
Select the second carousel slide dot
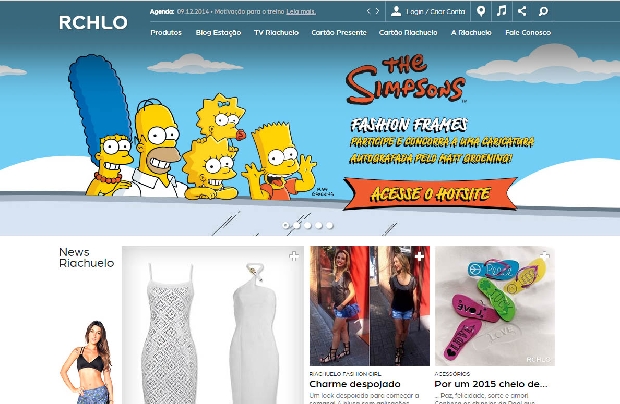click(297, 225)
